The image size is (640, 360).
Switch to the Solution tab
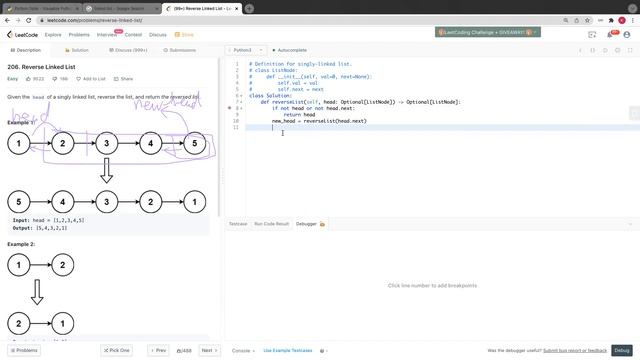(x=77, y=50)
